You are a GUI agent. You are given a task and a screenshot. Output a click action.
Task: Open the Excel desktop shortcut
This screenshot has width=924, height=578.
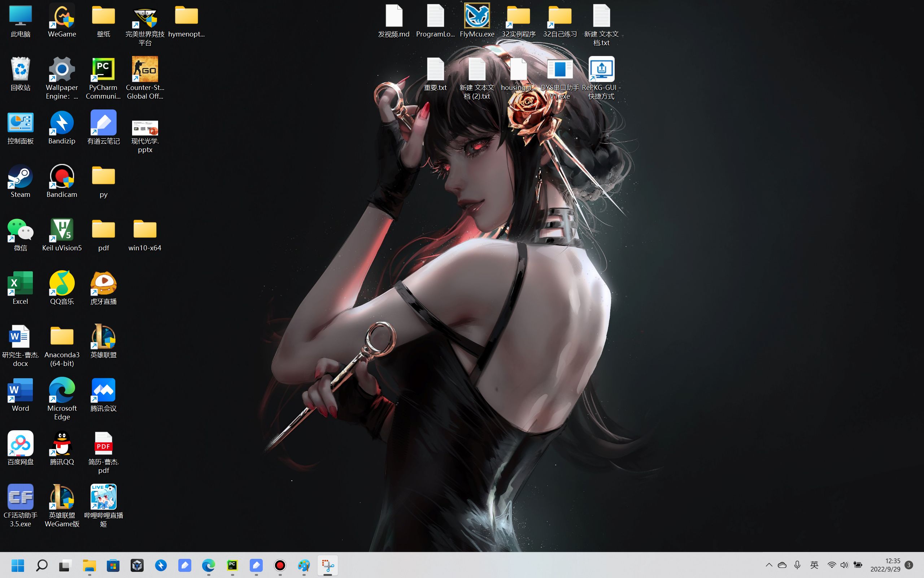tap(21, 289)
